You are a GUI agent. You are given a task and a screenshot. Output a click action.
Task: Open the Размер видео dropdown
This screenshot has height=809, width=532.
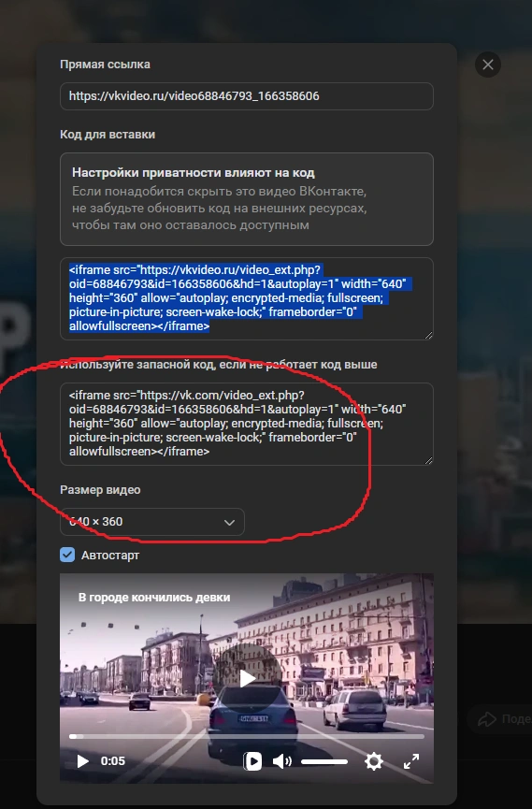tap(152, 522)
